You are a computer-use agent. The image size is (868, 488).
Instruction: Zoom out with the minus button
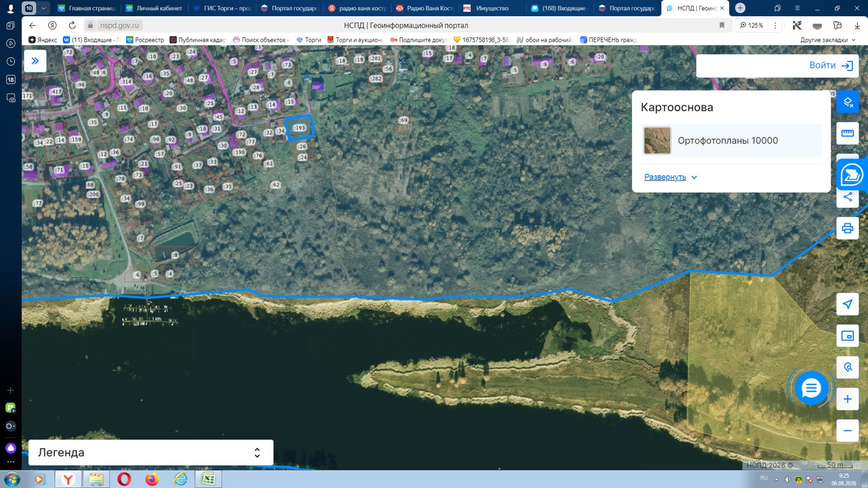pos(847,431)
